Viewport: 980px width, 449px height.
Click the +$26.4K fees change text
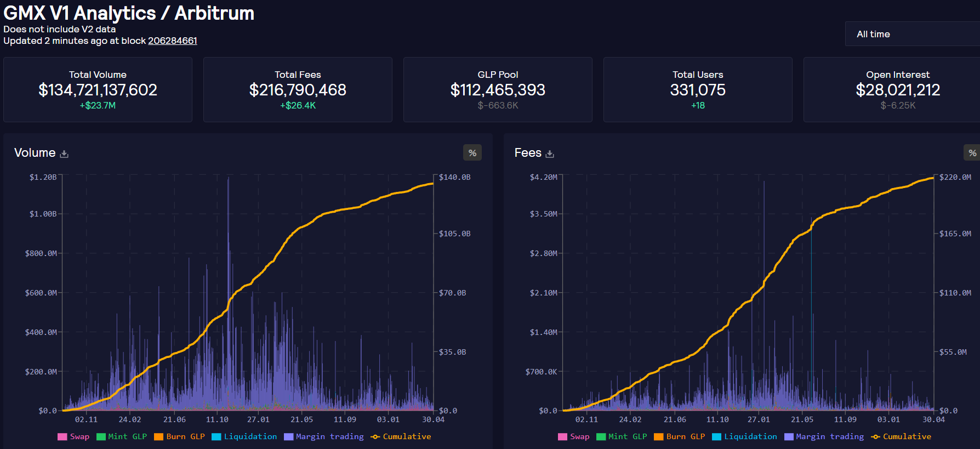(x=298, y=105)
